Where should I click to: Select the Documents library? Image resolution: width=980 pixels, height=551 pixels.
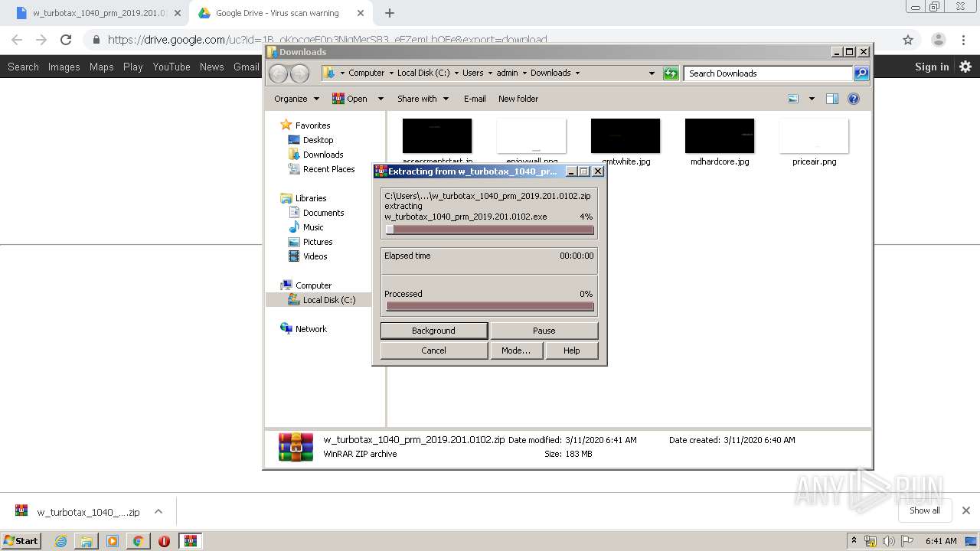[323, 213]
